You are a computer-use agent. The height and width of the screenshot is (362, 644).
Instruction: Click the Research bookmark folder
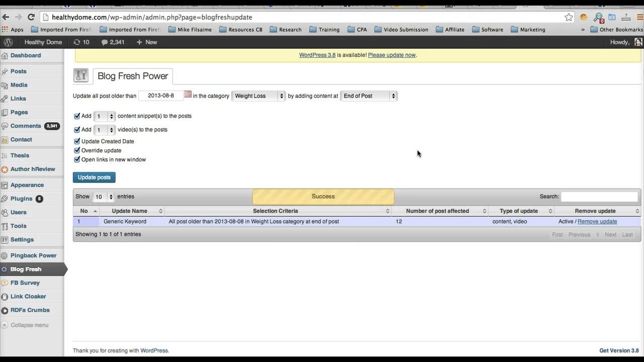pyautogui.click(x=286, y=30)
